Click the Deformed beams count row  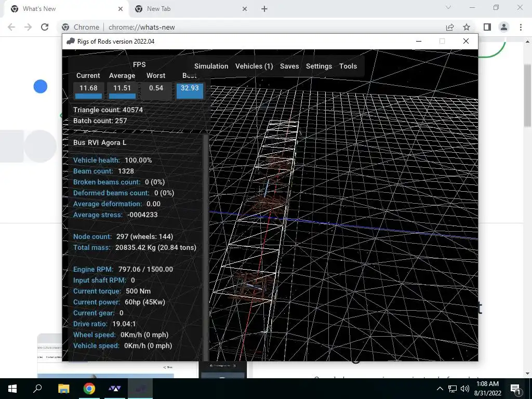coord(124,193)
